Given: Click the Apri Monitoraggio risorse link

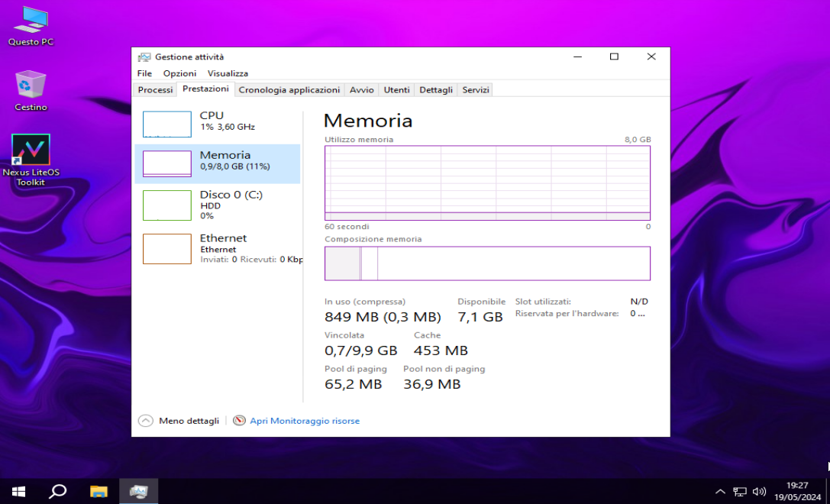Looking at the screenshot, I should [x=305, y=421].
